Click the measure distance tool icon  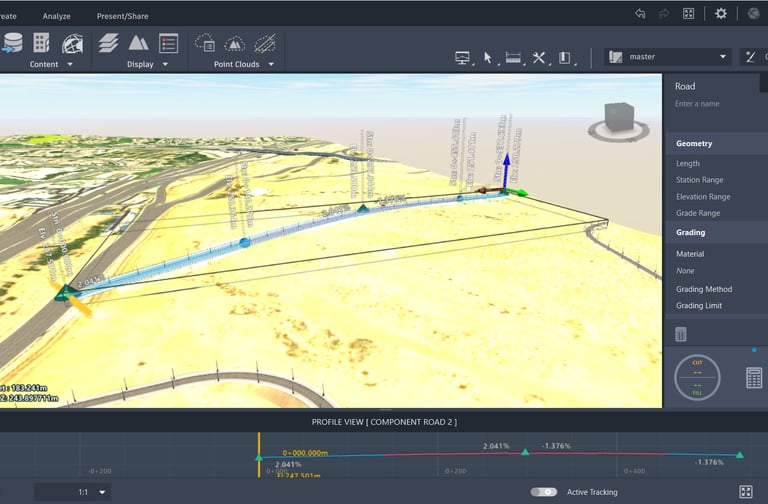tap(513, 57)
